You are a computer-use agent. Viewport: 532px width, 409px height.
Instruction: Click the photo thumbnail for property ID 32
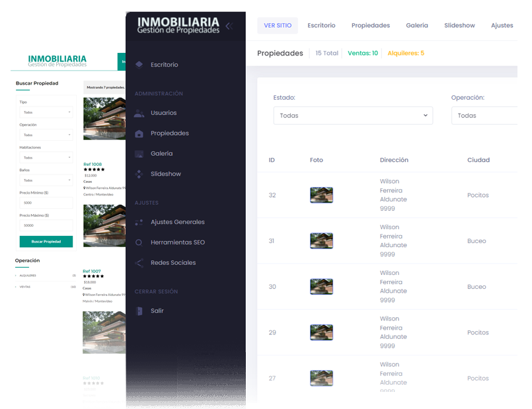(x=321, y=195)
